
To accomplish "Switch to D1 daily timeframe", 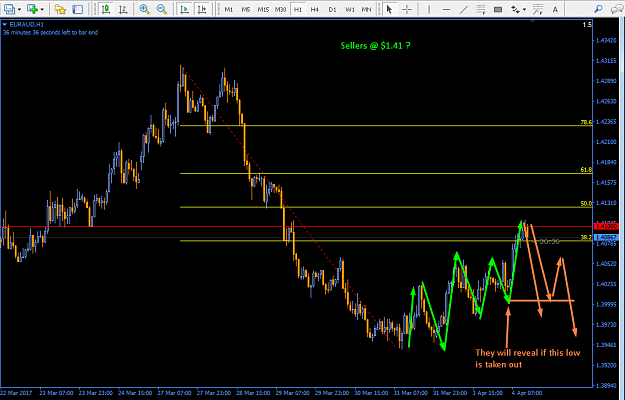I will tap(332, 9).
